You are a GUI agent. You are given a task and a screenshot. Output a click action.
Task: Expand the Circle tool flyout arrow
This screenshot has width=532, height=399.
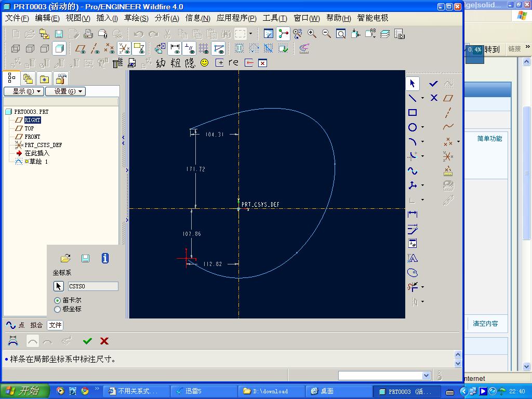point(423,127)
